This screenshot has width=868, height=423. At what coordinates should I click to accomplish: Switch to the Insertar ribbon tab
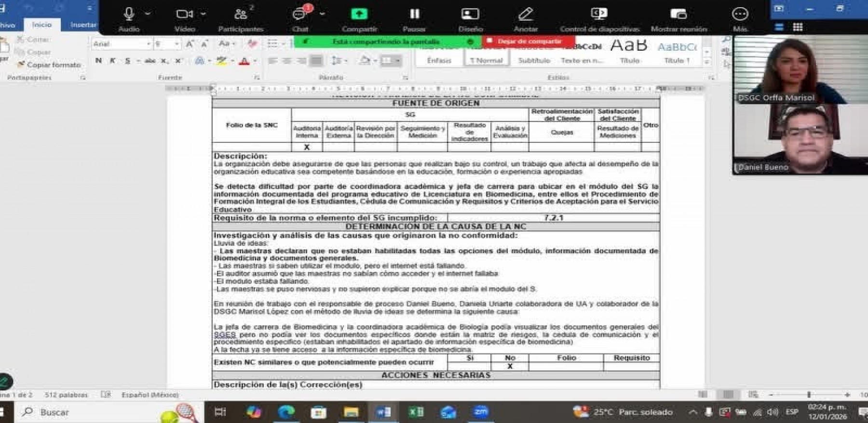coord(83,25)
